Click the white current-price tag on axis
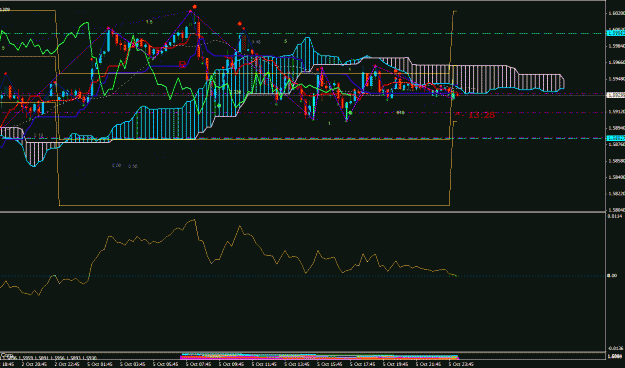Viewport: 625px width, 368px height. coord(615,95)
